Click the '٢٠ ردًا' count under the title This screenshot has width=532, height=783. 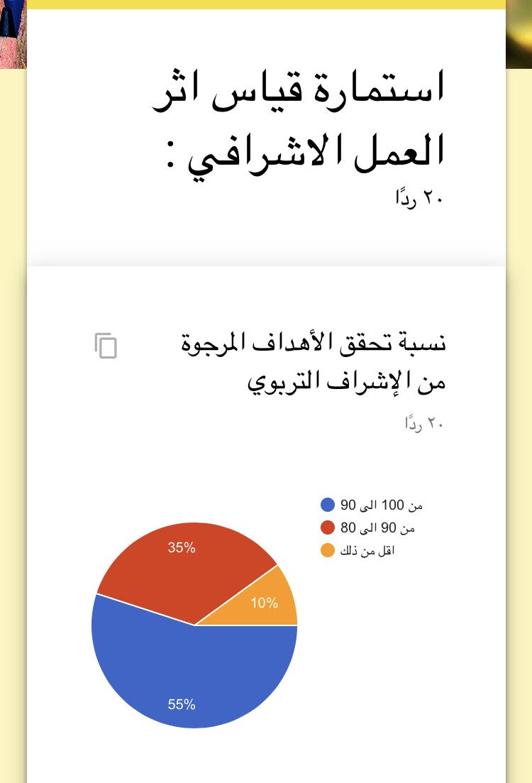419,198
